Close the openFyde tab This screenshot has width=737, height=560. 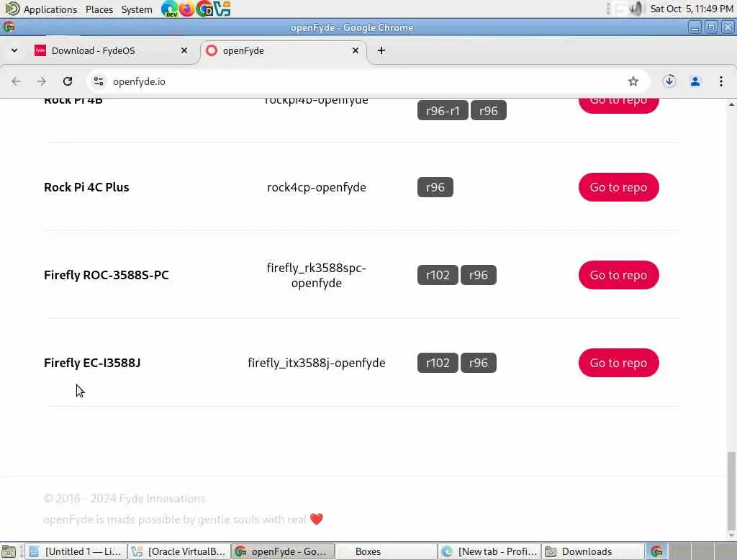tap(356, 50)
